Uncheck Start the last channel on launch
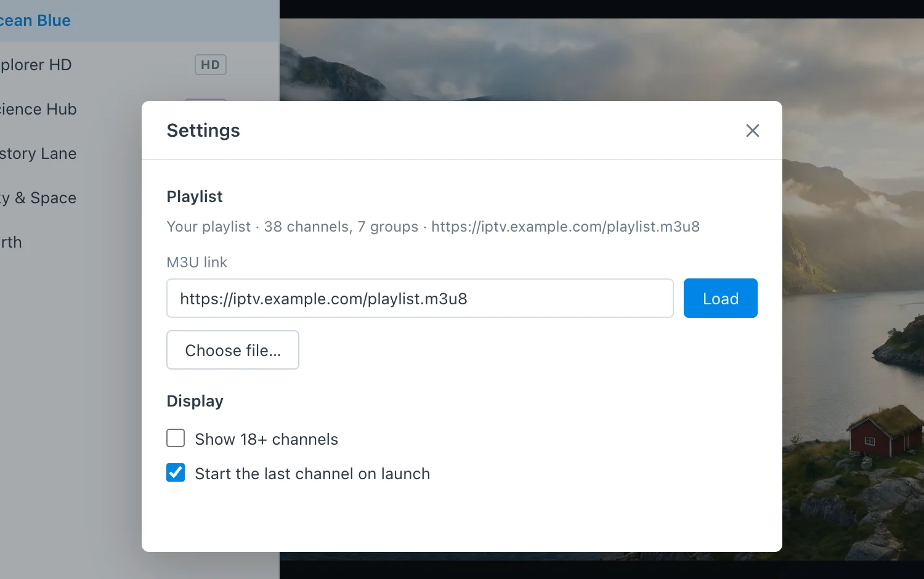Screen dimensions: 924x579 176,472
